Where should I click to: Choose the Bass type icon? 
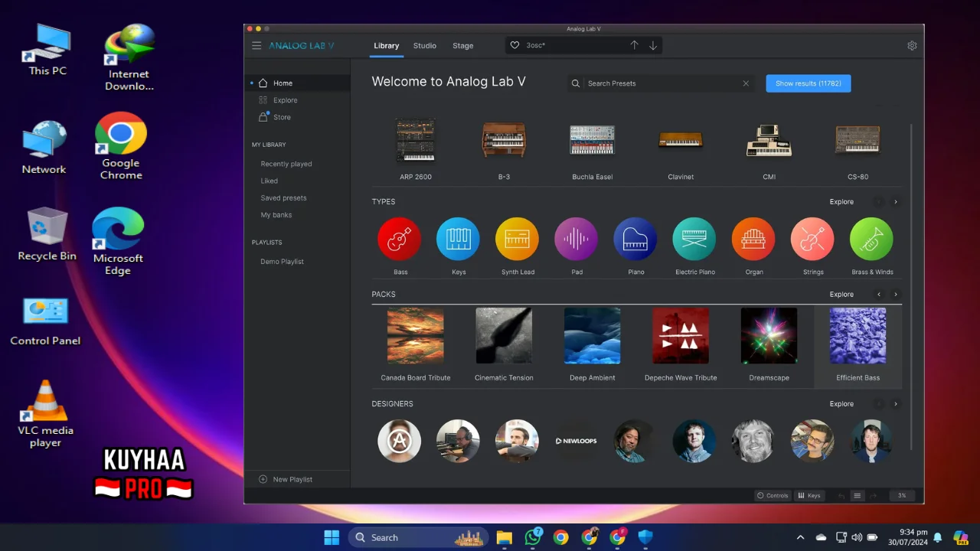point(400,239)
